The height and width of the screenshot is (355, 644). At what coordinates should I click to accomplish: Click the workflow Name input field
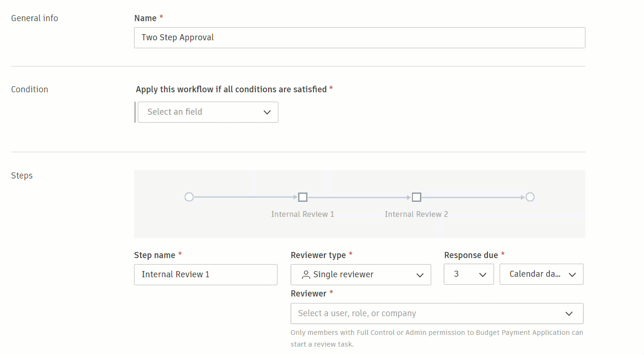click(x=359, y=38)
